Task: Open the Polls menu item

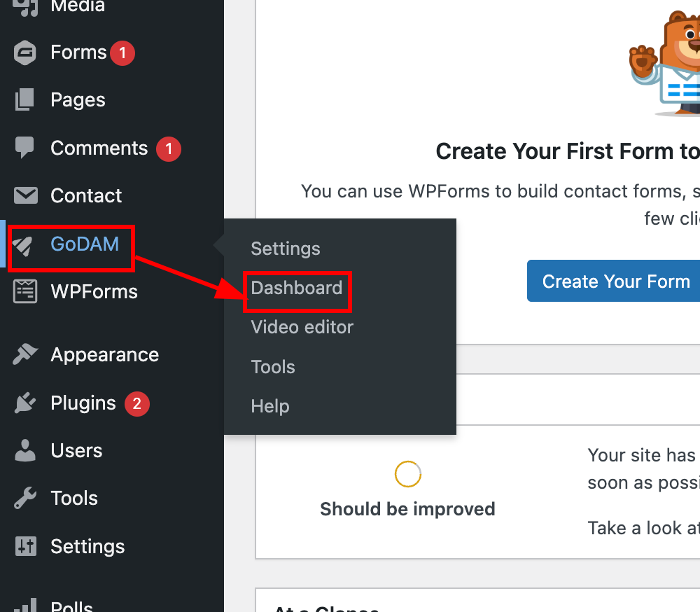Action: tap(71, 606)
